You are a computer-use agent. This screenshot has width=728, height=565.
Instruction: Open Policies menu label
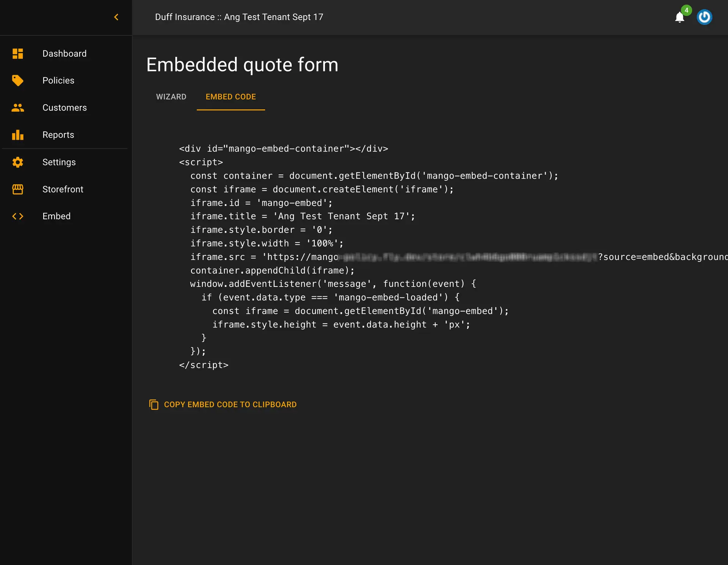[58, 80]
